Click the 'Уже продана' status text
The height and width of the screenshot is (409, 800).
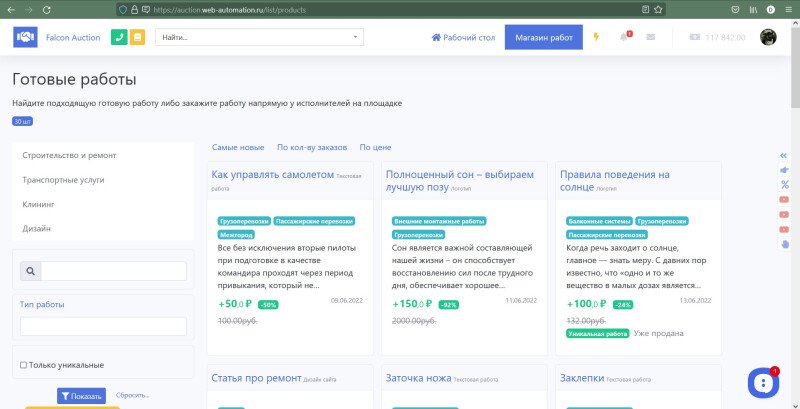tap(658, 333)
